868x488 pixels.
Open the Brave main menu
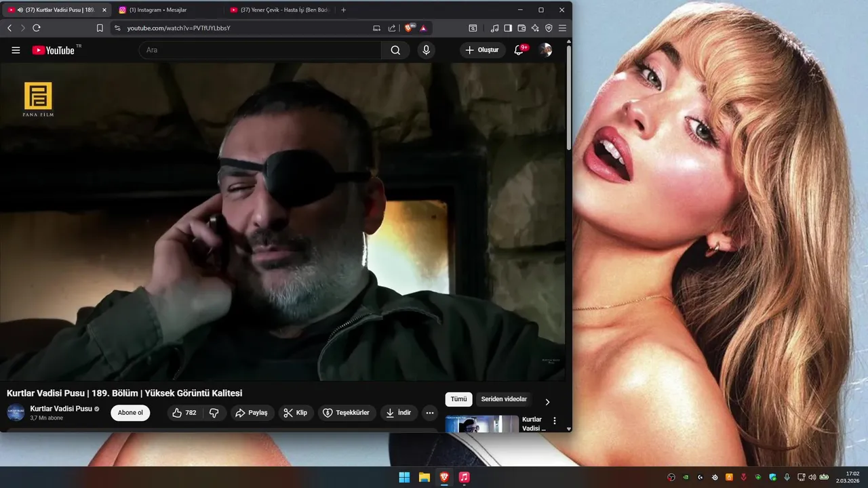click(562, 28)
